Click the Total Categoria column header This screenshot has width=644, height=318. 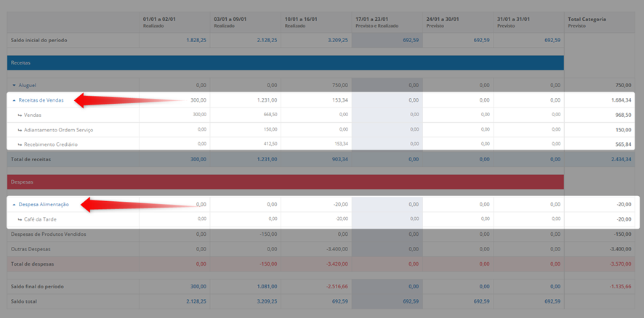tap(600, 23)
